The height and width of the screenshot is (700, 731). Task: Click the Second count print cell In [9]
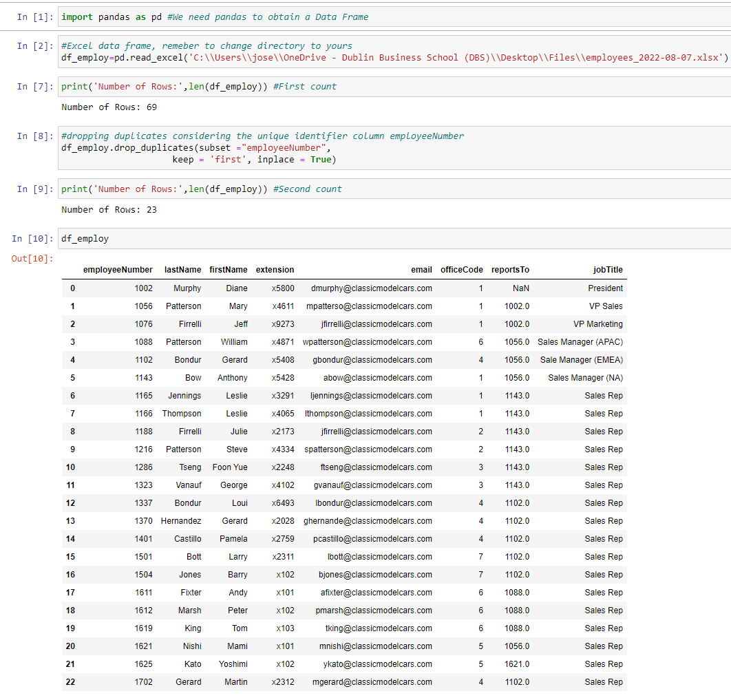point(394,189)
